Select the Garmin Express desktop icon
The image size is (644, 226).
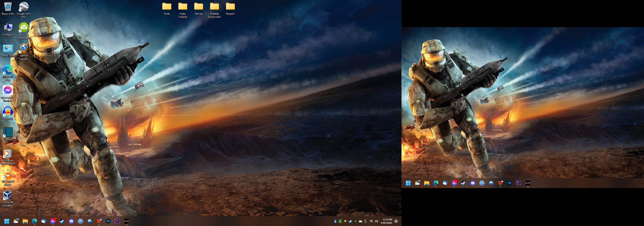24,49
